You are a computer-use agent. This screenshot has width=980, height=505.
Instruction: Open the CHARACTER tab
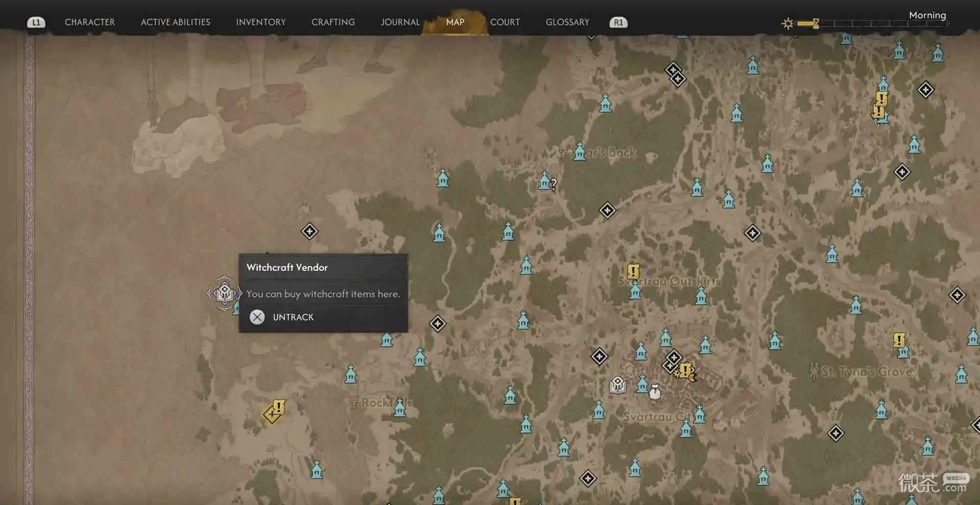(x=90, y=22)
